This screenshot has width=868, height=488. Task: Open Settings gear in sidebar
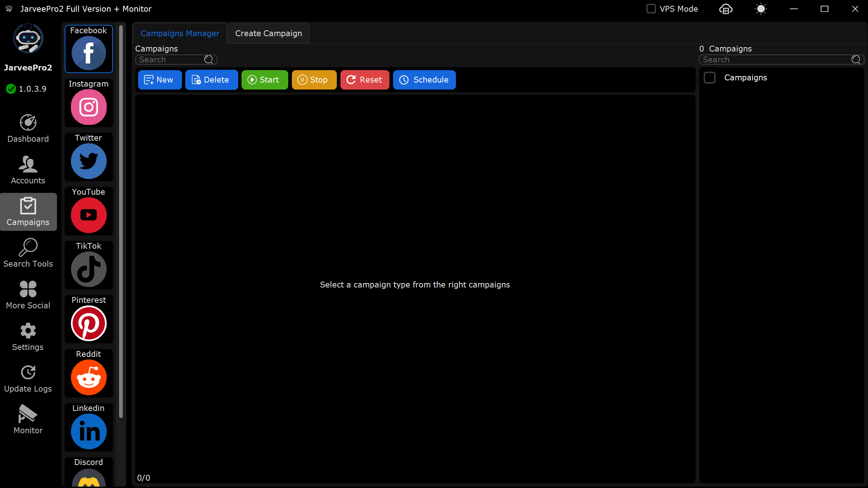click(28, 337)
